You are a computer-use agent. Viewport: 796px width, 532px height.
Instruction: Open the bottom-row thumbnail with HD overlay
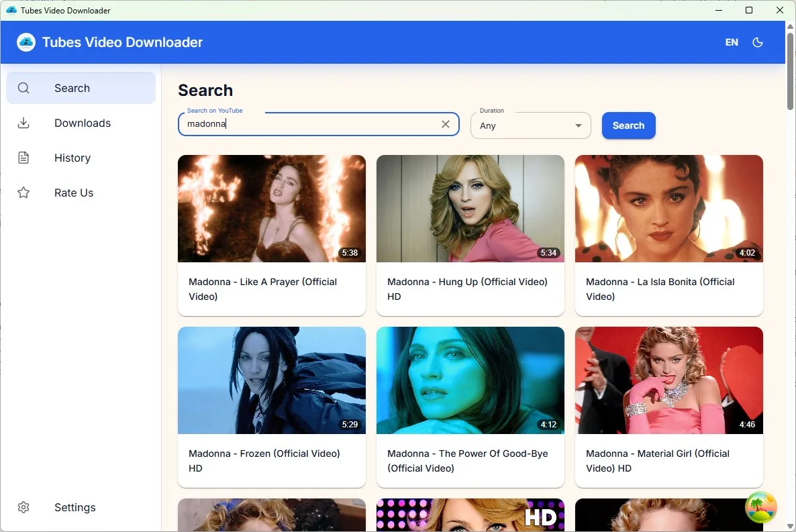[470, 515]
